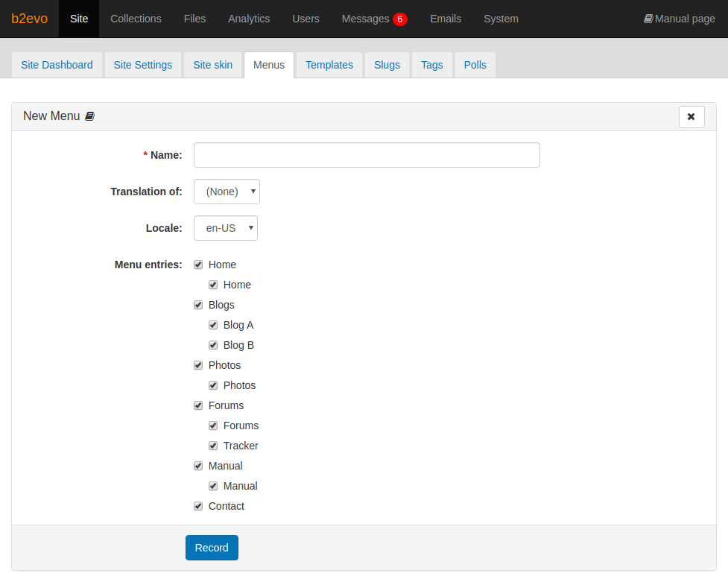Image resolution: width=728 pixels, height=585 pixels.
Task: Uncheck top-level Photos menu entry
Action: [x=198, y=365]
